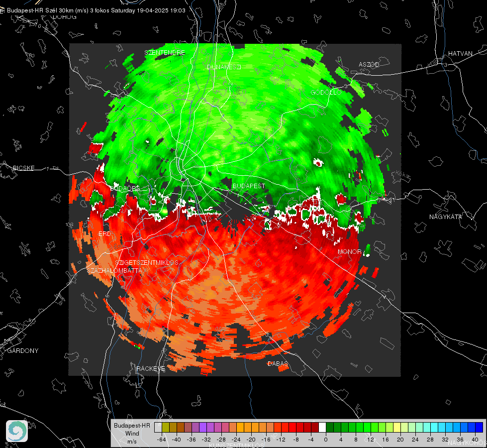Click the '-24' legend value
This screenshot has height=448, width=487.
[236, 440]
